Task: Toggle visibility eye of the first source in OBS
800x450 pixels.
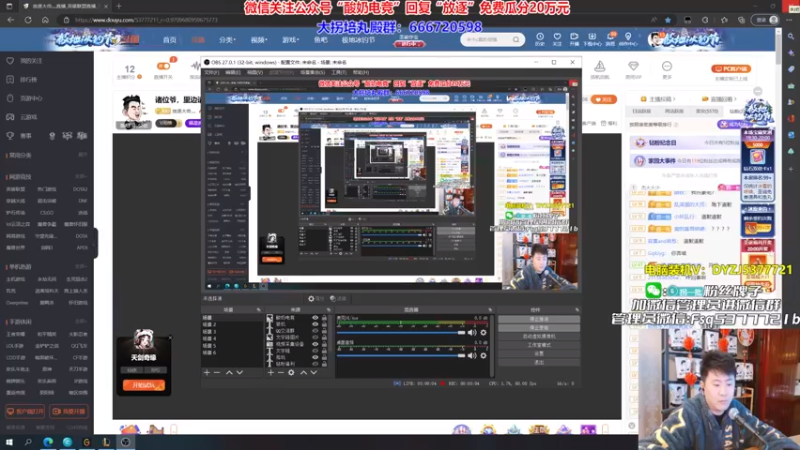Action: (315, 318)
